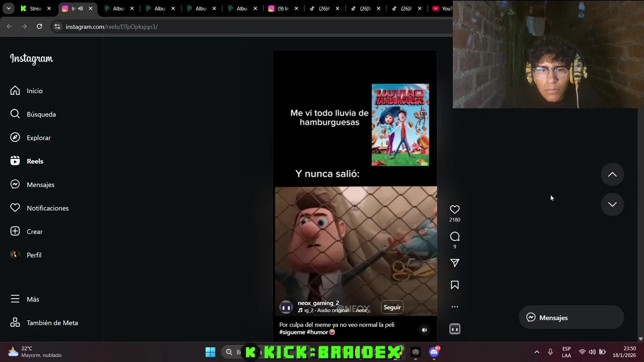Open the #humor hashtag

[x=317, y=332]
